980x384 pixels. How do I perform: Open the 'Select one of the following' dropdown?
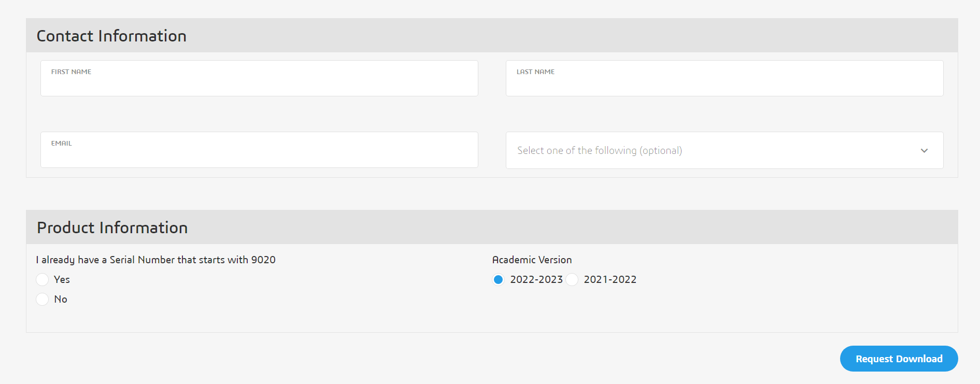click(715, 150)
